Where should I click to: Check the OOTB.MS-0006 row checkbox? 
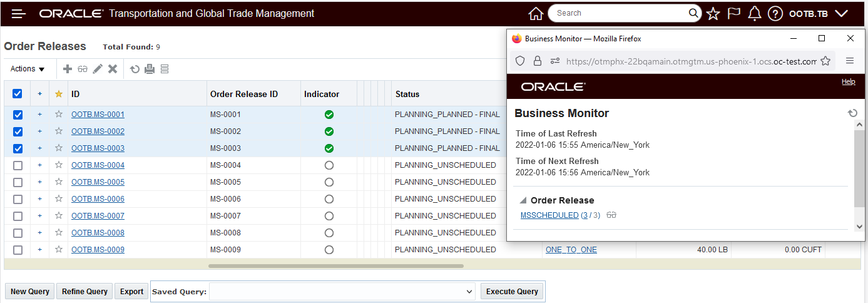[18, 199]
